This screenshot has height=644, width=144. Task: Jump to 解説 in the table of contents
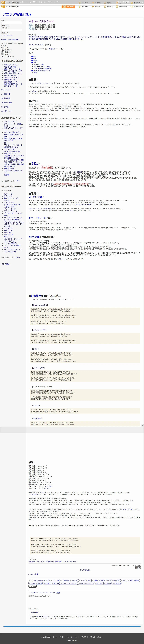(36, 73)
